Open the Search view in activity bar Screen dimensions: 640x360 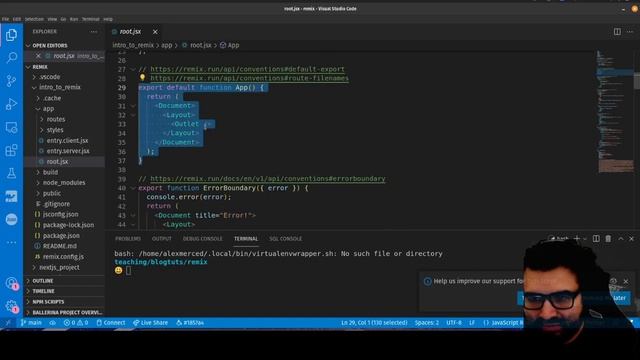[11, 58]
